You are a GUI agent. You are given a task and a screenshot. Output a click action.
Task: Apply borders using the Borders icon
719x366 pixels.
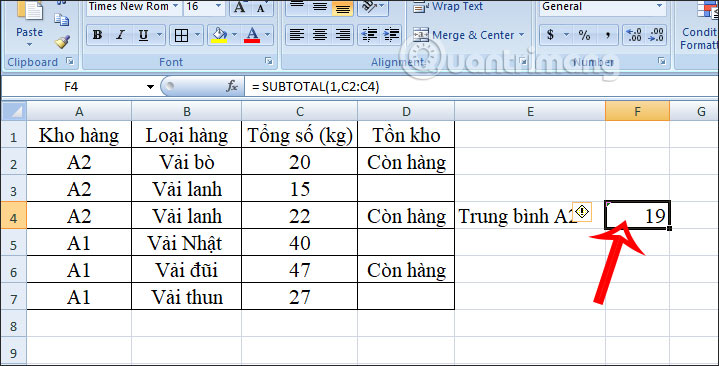coord(182,35)
